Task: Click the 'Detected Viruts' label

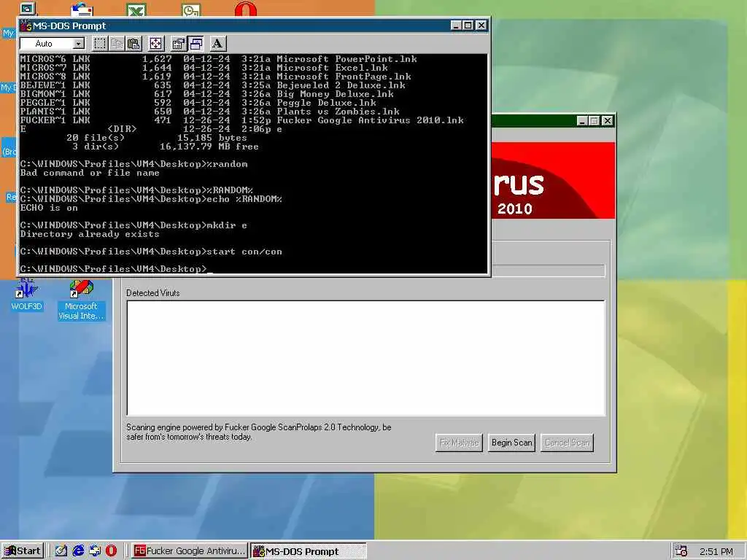Action: coord(153,293)
